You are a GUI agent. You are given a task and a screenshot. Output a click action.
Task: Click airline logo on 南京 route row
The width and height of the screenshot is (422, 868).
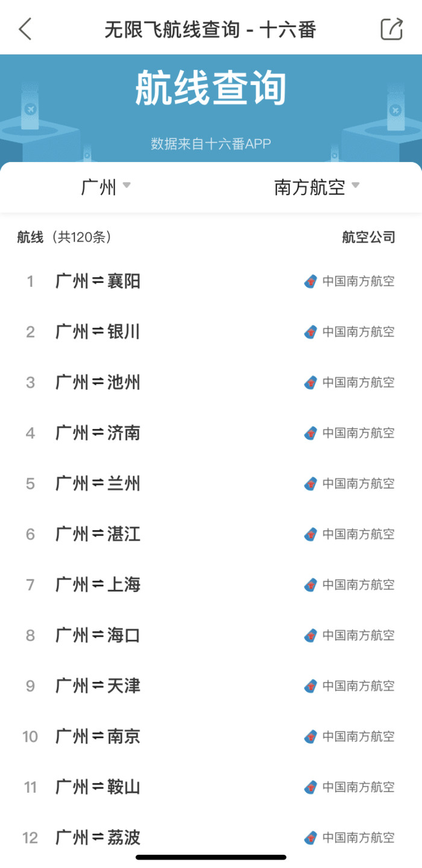[310, 737]
